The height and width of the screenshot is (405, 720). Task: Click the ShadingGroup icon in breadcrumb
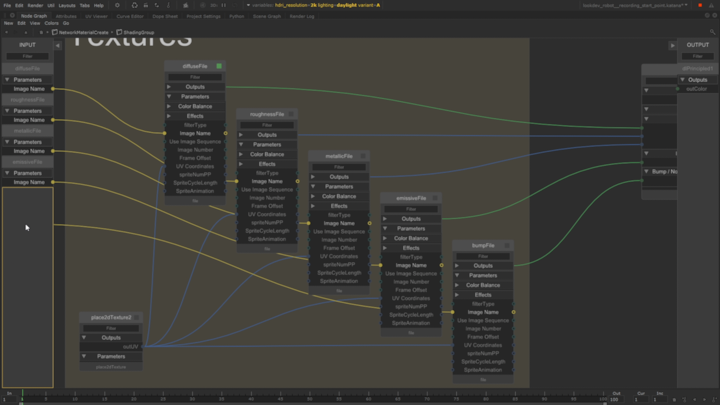[x=119, y=32]
